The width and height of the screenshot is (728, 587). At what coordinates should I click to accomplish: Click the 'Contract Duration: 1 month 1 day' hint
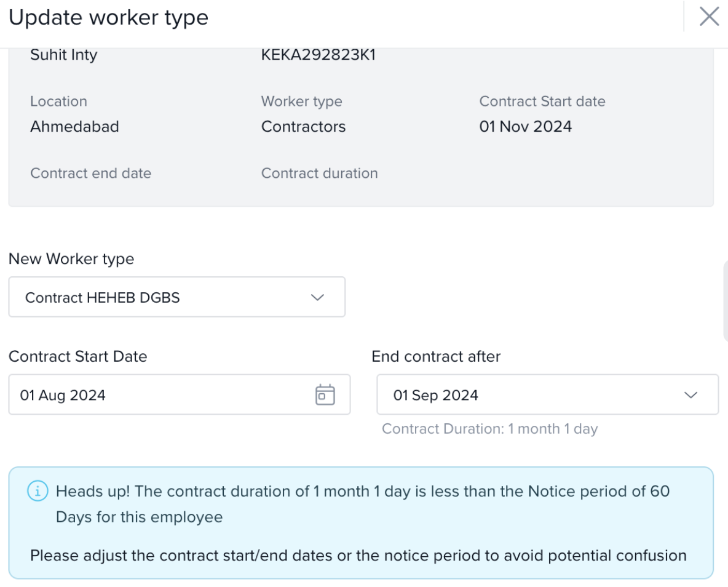tap(489, 429)
